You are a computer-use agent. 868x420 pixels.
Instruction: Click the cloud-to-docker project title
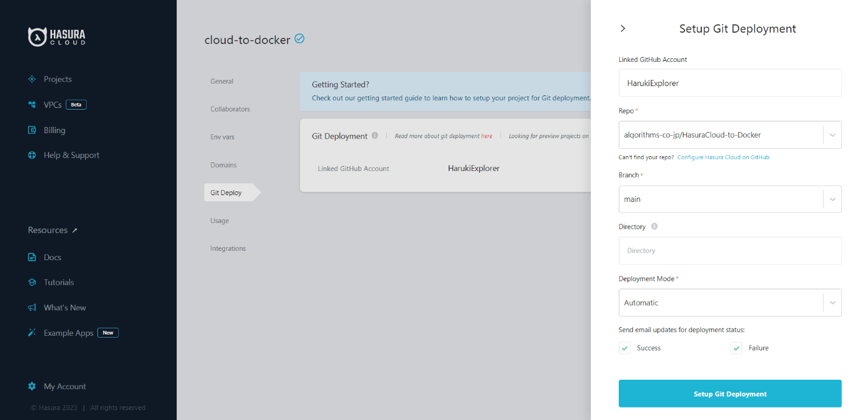click(x=247, y=40)
